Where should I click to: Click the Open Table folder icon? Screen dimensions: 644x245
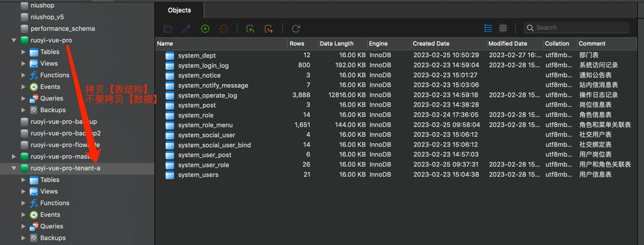[168, 29]
